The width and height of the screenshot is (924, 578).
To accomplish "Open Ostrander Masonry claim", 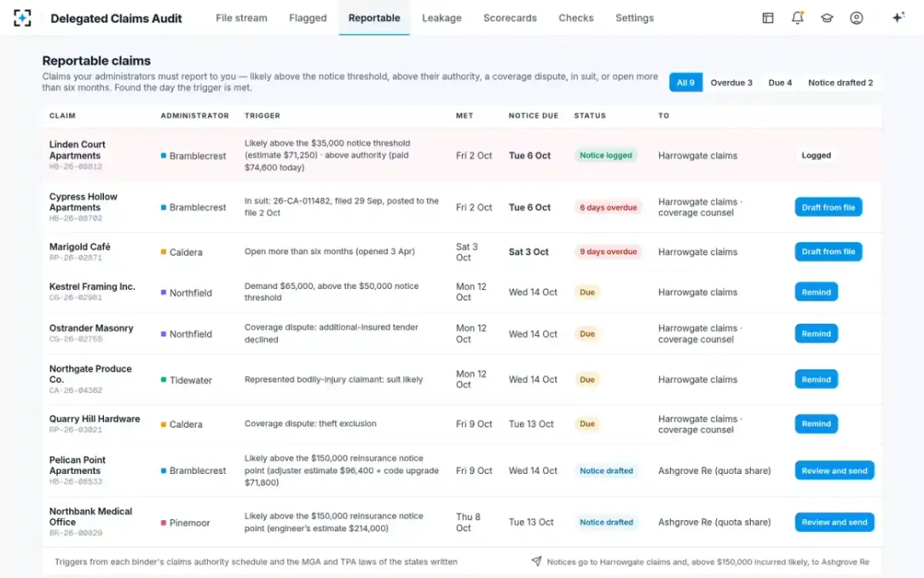I will (92, 328).
